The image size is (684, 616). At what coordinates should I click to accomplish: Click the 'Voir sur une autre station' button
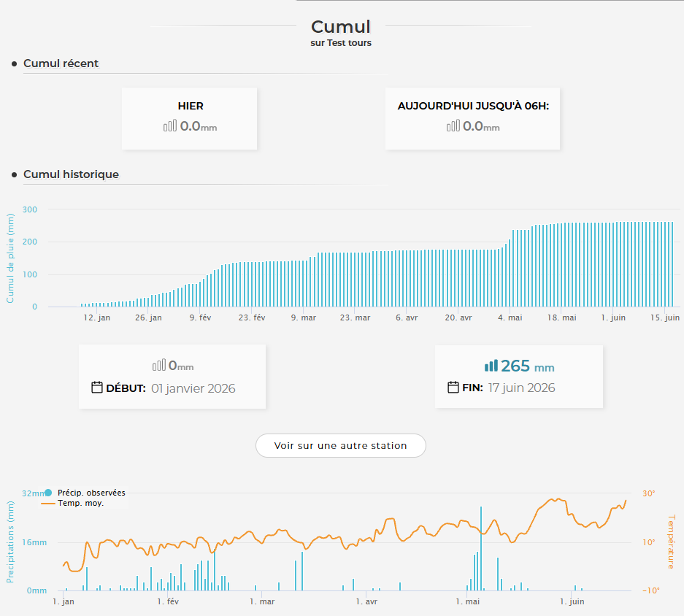[341, 445]
